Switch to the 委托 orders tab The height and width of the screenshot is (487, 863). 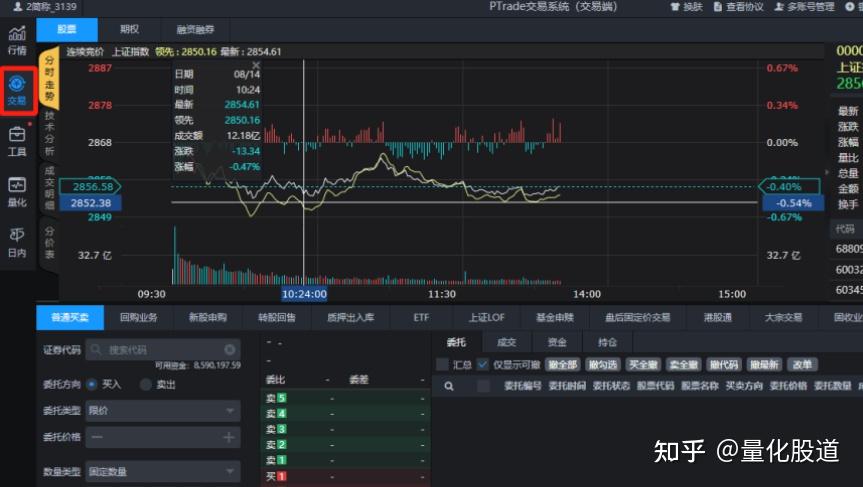click(456, 342)
